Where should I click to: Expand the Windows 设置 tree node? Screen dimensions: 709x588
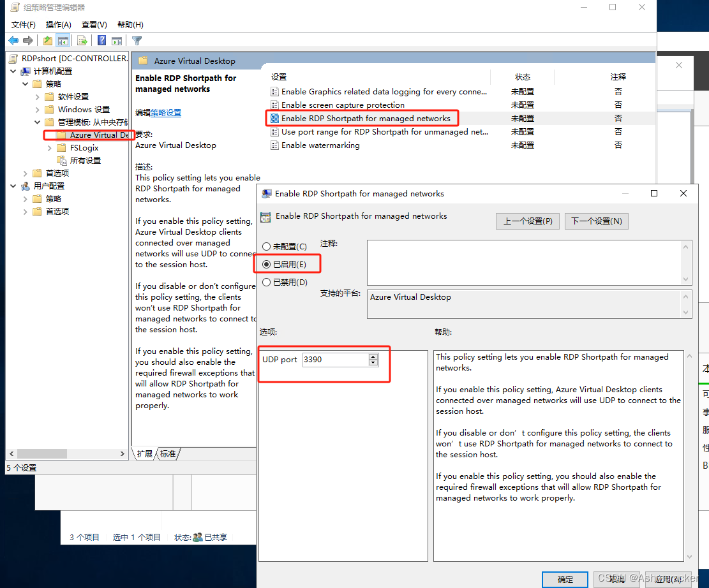[x=38, y=110]
